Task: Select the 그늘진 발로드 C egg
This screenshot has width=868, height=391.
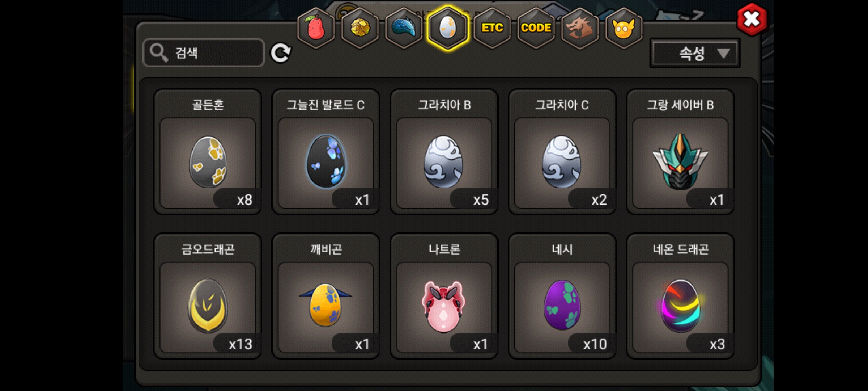Action: pyautogui.click(x=326, y=152)
